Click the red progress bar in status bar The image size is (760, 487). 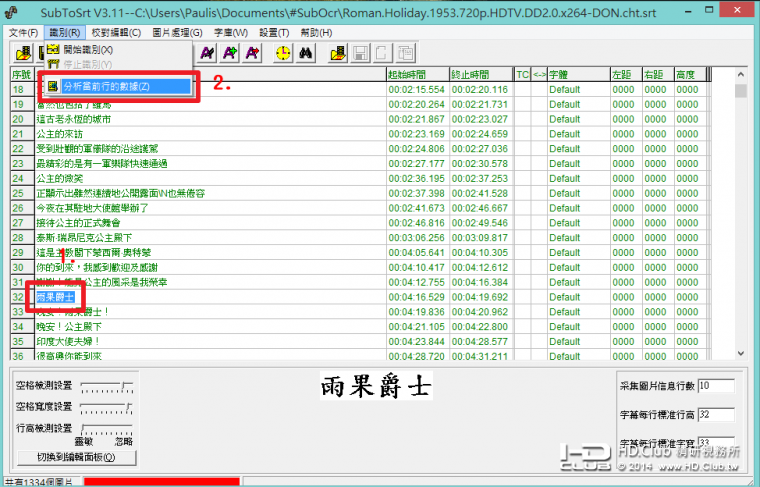(x=162, y=482)
